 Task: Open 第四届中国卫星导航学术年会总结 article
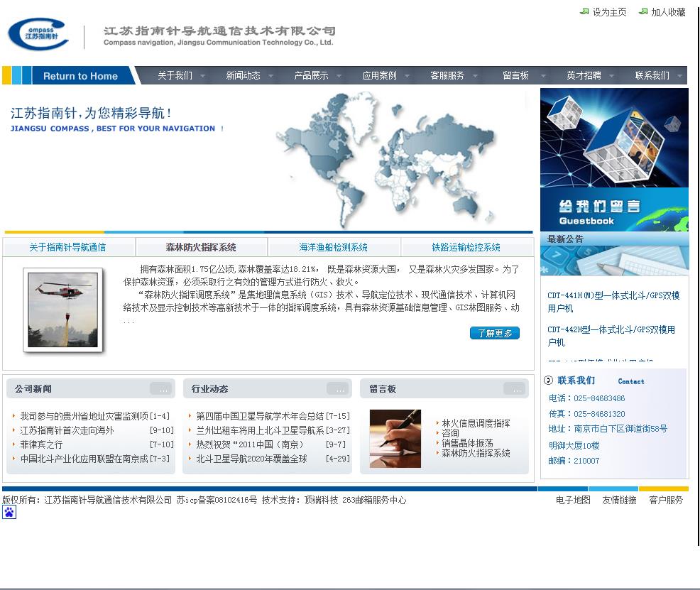coord(260,416)
